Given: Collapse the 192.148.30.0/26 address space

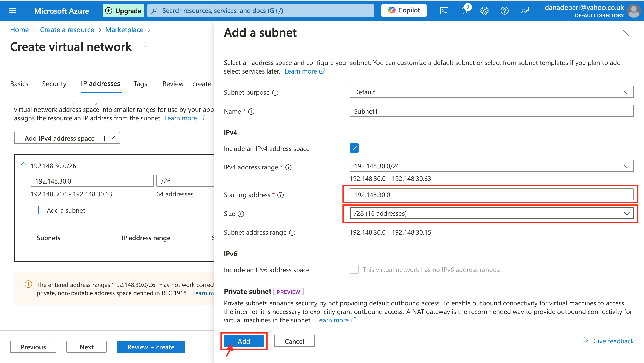Looking at the screenshot, I should point(23,164).
